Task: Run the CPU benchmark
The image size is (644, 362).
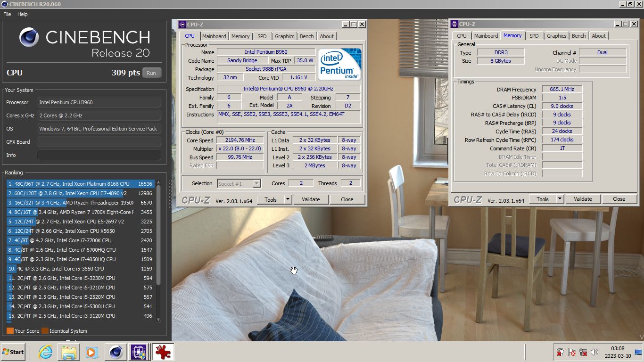Action: (x=151, y=73)
